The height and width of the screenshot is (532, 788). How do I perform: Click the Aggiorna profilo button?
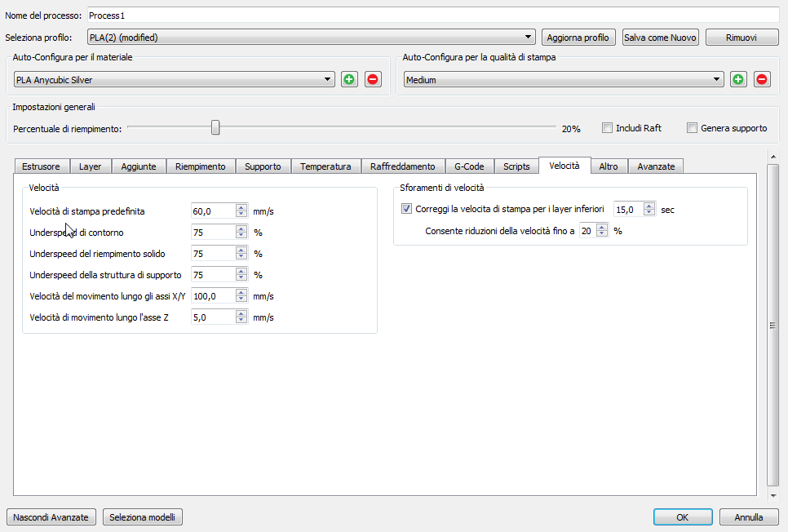(578, 38)
